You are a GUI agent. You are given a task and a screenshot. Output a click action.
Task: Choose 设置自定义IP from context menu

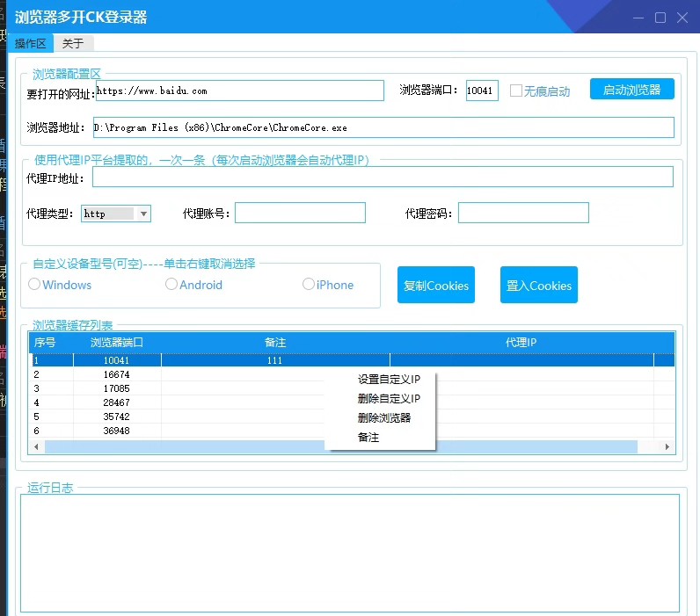[x=389, y=380]
